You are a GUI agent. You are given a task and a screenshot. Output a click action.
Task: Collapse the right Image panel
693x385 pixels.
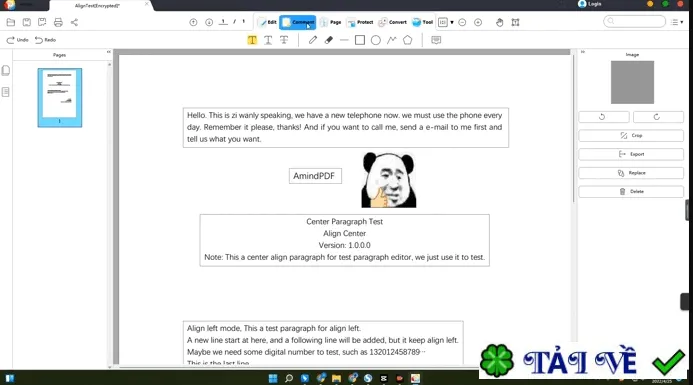pos(583,52)
